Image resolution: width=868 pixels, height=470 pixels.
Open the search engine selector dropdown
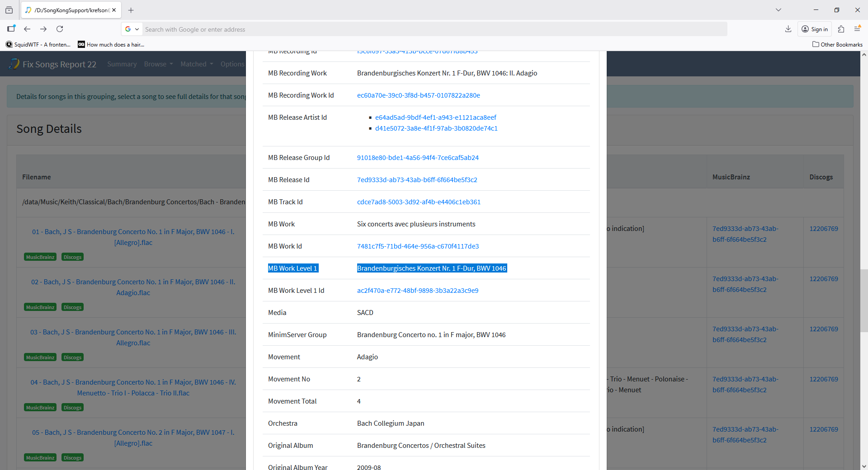pos(132,29)
